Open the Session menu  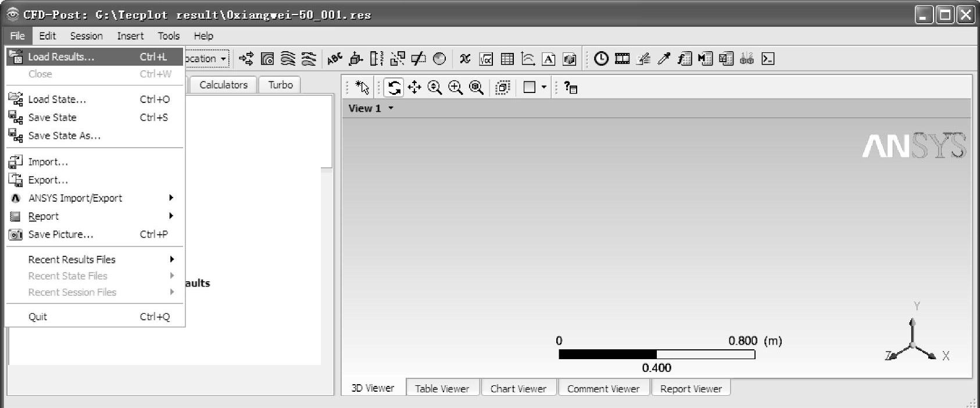(87, 36)
